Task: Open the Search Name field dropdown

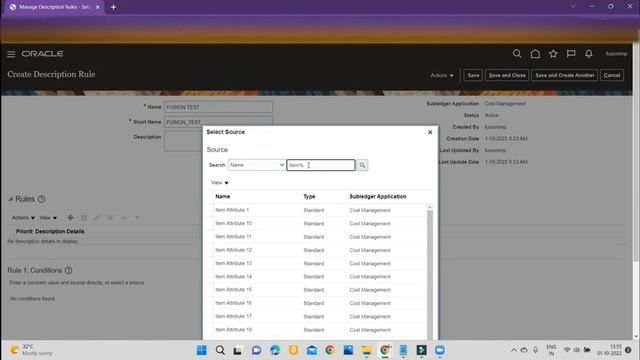Action: coord(256,165)
